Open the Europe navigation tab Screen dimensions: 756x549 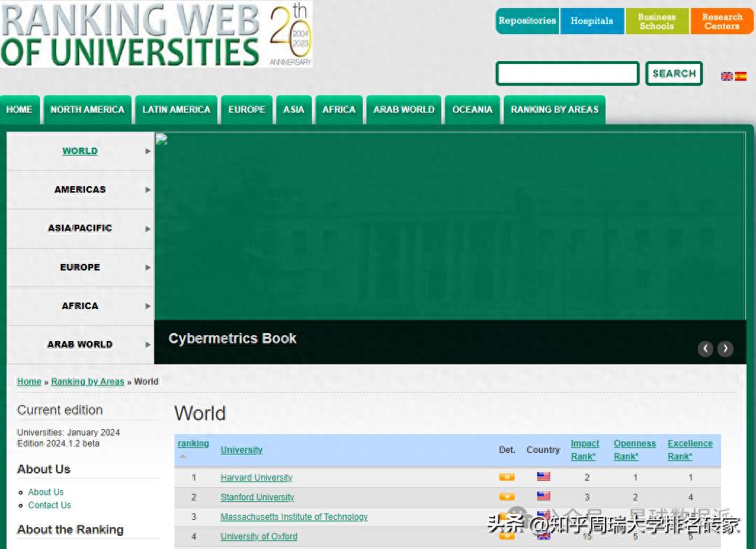(246, 110)
